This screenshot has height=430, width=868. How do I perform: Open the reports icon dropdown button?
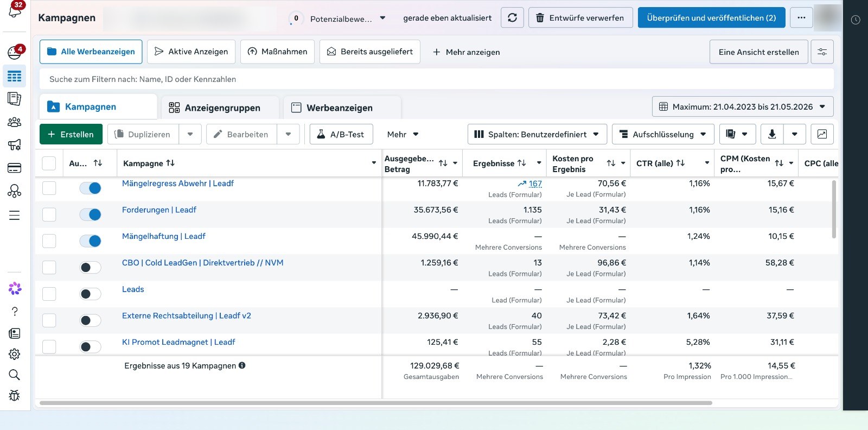point(737,134)
